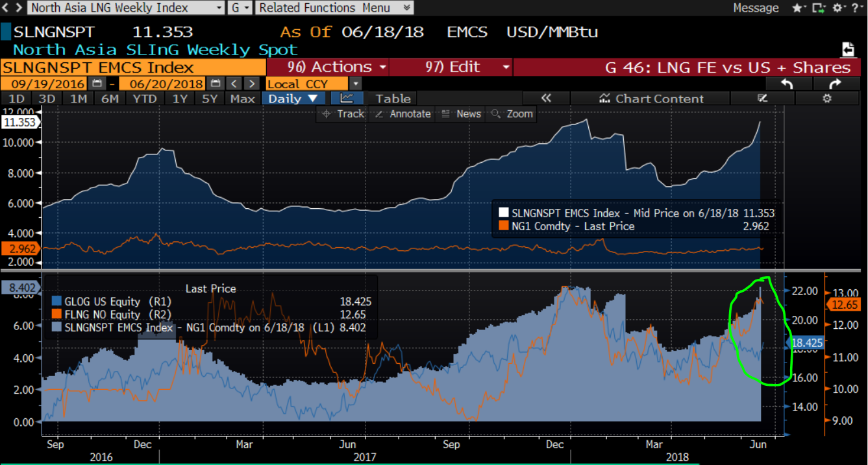Edit the start date 09/19/2016 field
Image resolution: width=868 pixels, height=465 pixels.
click(44, 84)
